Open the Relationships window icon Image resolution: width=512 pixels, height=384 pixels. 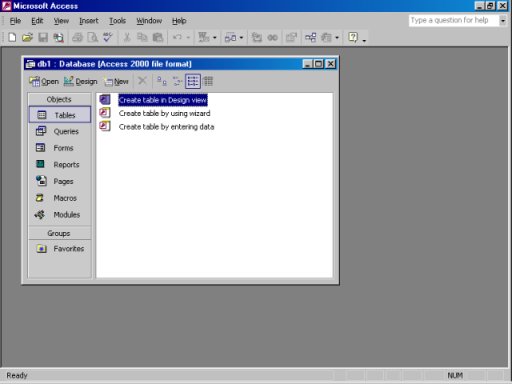pyautogui.click(x=310, y=37)
